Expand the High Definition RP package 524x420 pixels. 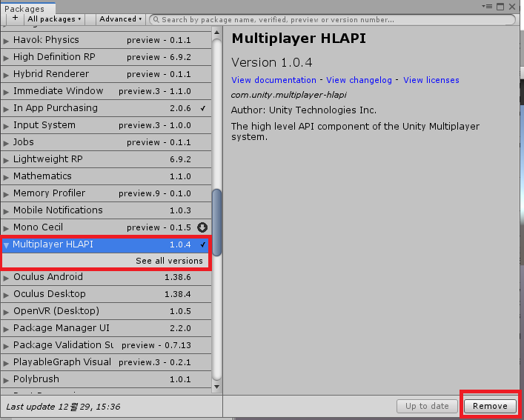coord(6,58)
